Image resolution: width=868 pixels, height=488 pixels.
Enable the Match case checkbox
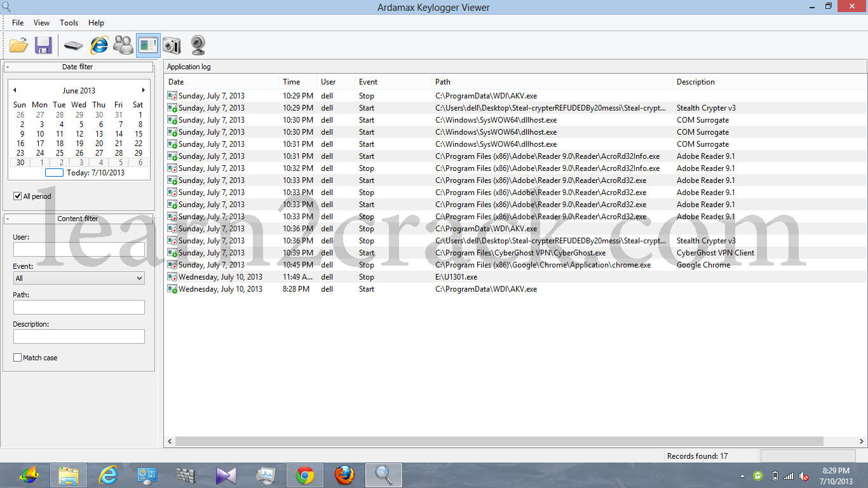[x=18, y=358]
